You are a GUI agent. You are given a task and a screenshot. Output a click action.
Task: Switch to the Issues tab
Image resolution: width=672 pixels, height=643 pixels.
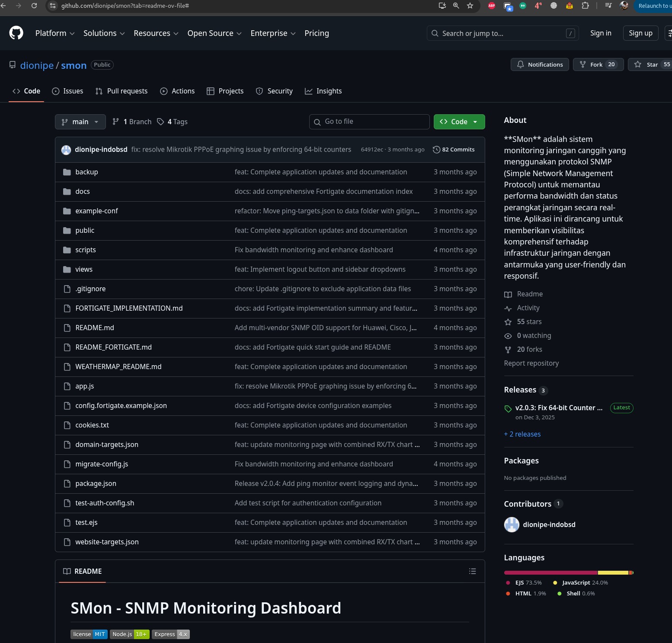pyautogui.click(x=68, y=91)
